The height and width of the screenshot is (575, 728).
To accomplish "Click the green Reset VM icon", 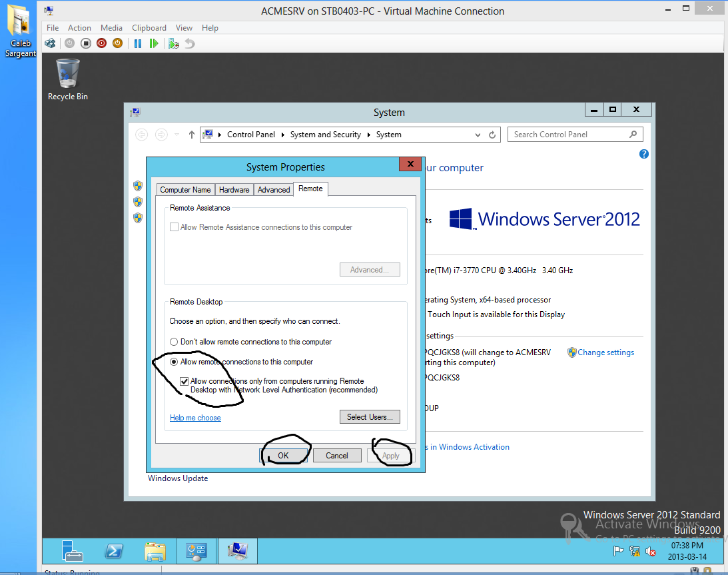I will pos(154,44).
